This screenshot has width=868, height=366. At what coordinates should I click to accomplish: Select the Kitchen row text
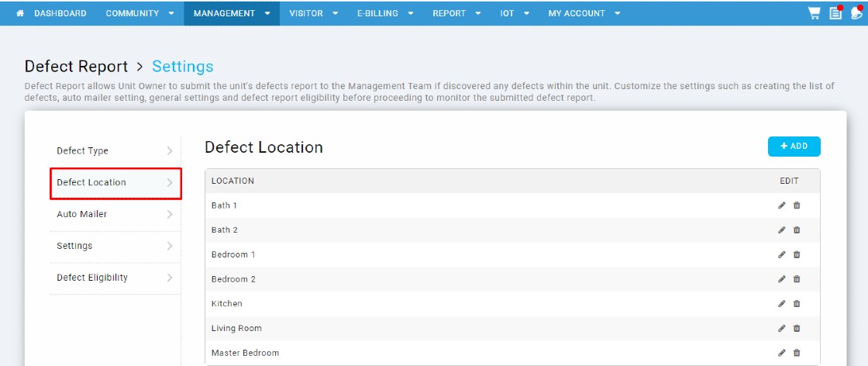point(227,303)
